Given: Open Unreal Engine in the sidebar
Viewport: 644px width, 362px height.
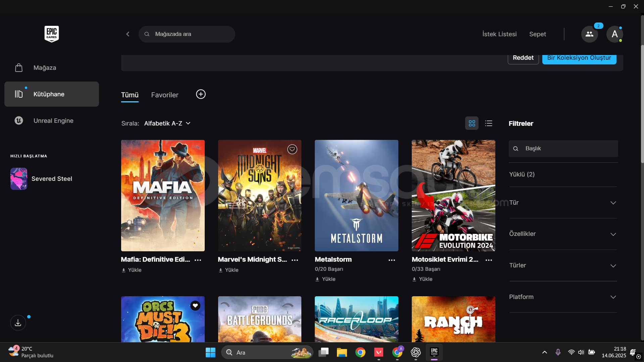Looking at the screenshot, I should pos(52,121).
